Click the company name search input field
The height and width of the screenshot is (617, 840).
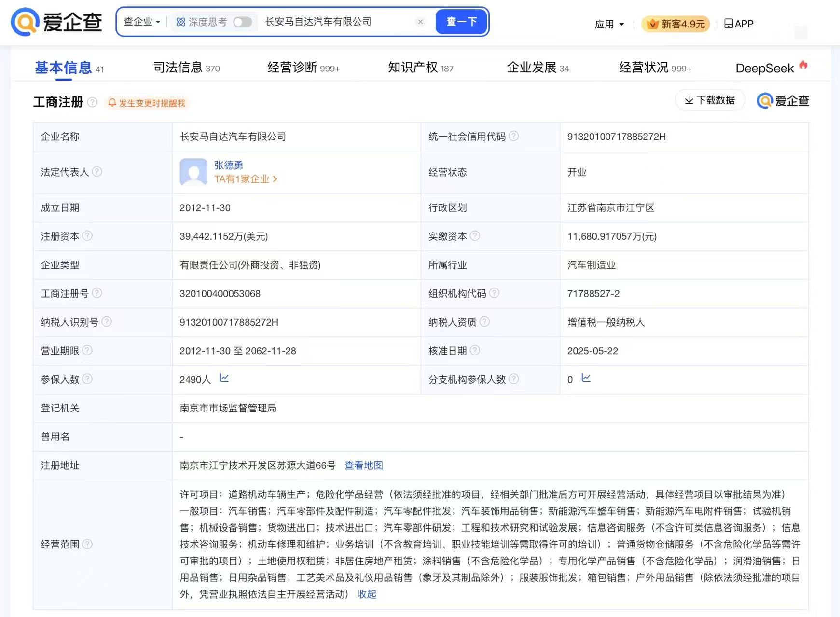click(338, 22)
